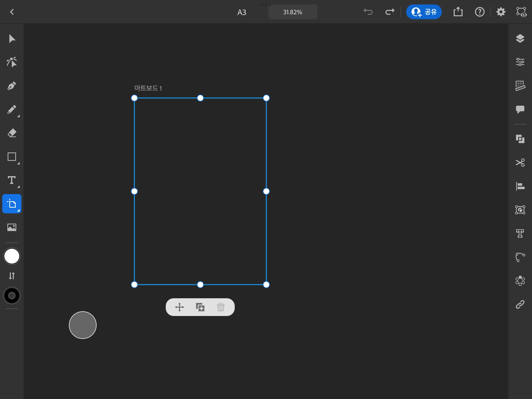Swap fill and stroke colors

click(12, 276)
